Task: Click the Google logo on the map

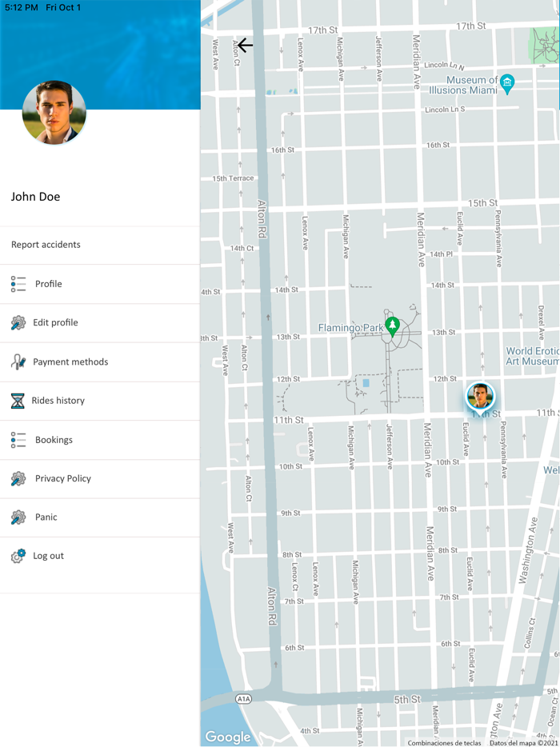Action: tap(228, 737)
